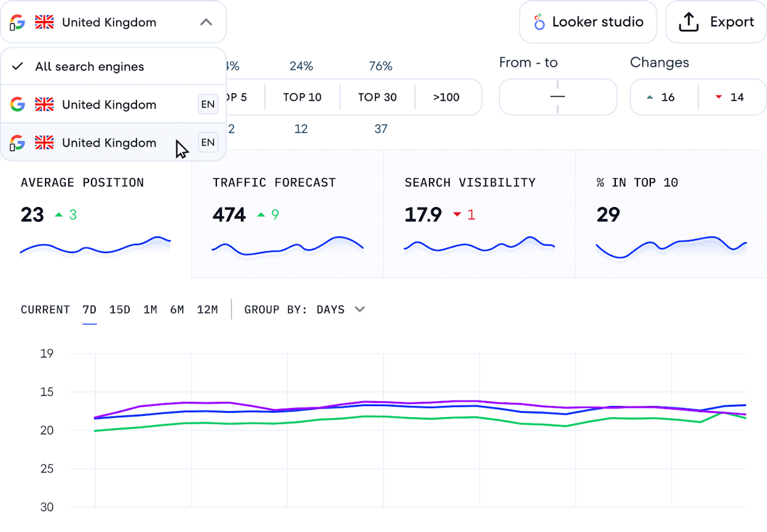Screen dimensions: 767x532
Task: Filter by 14 negative changes
Action: pyautogui.click(x=733, y=97)
